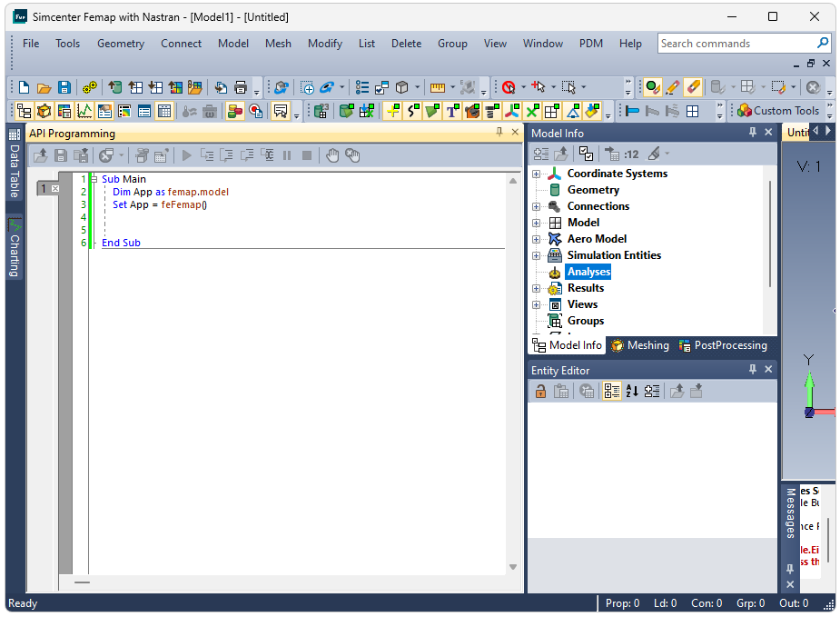Viewport: 840px width, 617px height.
Task: Save the model with the floppy disk icon
Action: pyautogui.click(x=64, y=87)
